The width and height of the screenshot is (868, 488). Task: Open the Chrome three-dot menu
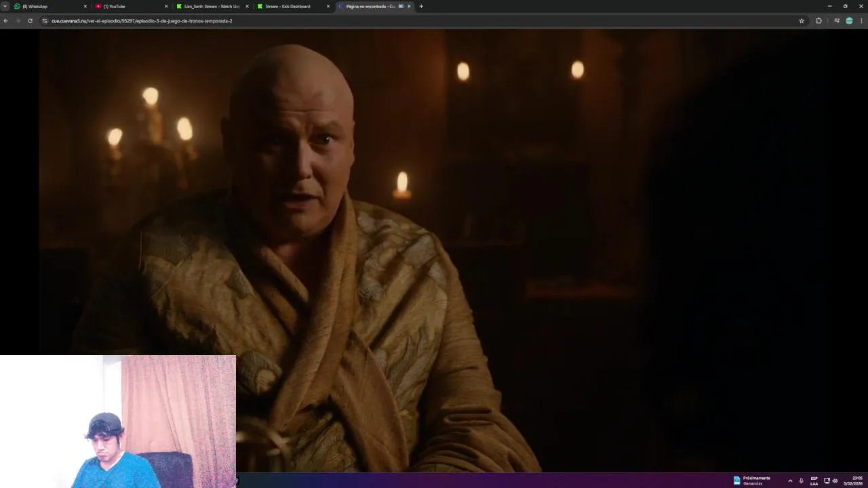861,21
